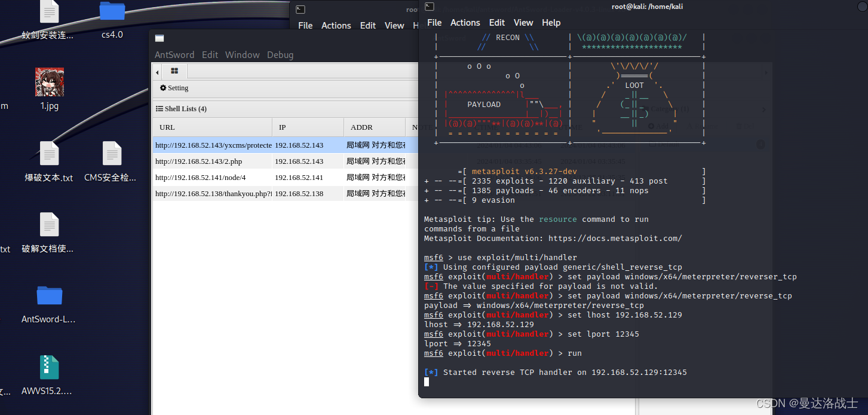Click the terminal cursor block at prompt
Screen dimensions: 868x415
click(x=427, y=382)
